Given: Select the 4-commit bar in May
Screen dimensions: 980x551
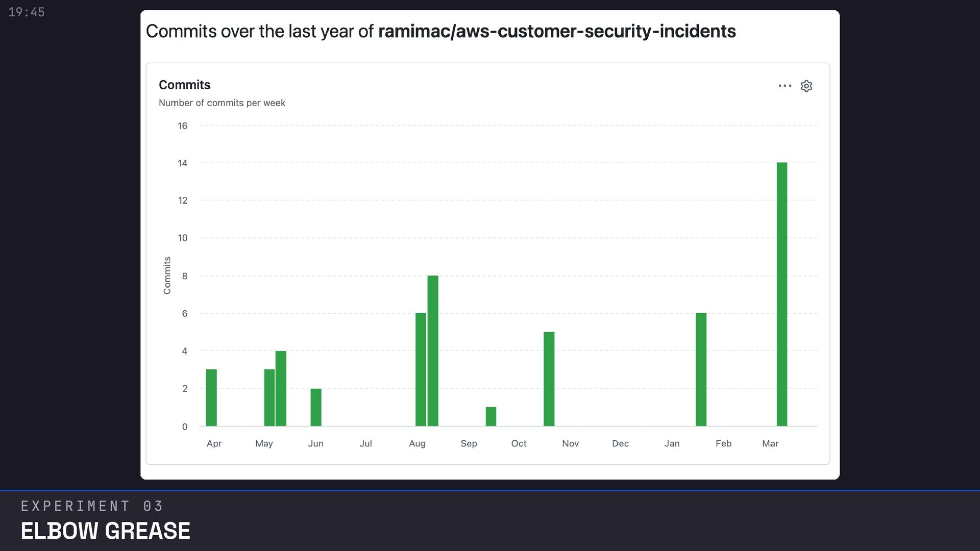Looking at the screenshot, I should pyautogui.click(x=281, y=388).
